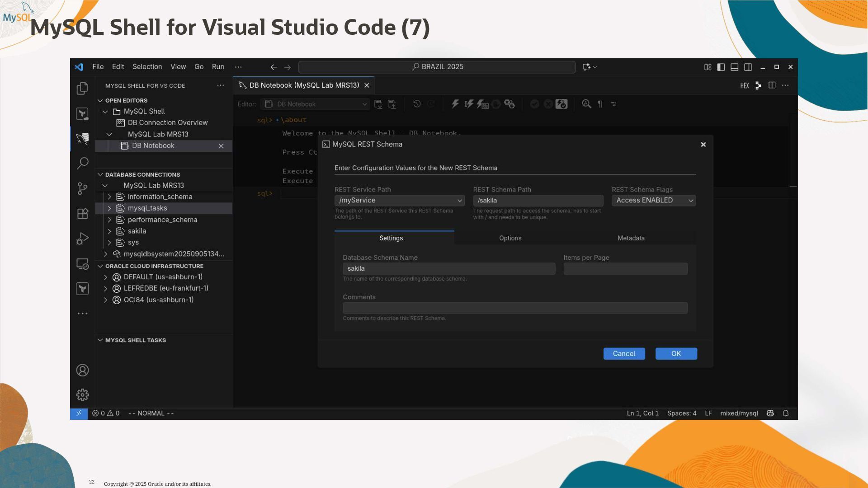Screen dimensions: 868x488
Task: Click notifications bell in status bar
Action: (786, 413)
